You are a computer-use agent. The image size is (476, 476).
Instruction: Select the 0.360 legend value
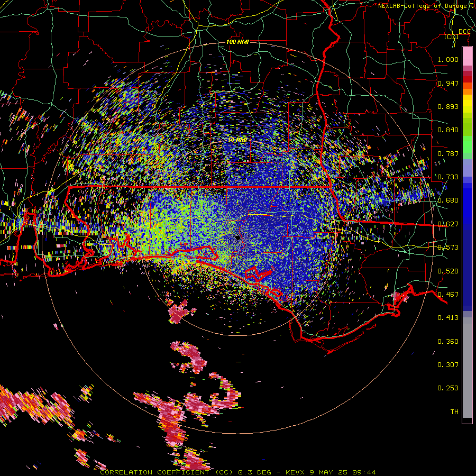(448, 341)
